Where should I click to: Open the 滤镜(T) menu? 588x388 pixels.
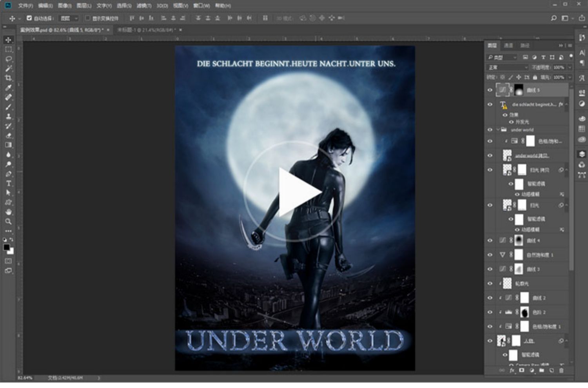pyautogui.click(x=144, y=6)
